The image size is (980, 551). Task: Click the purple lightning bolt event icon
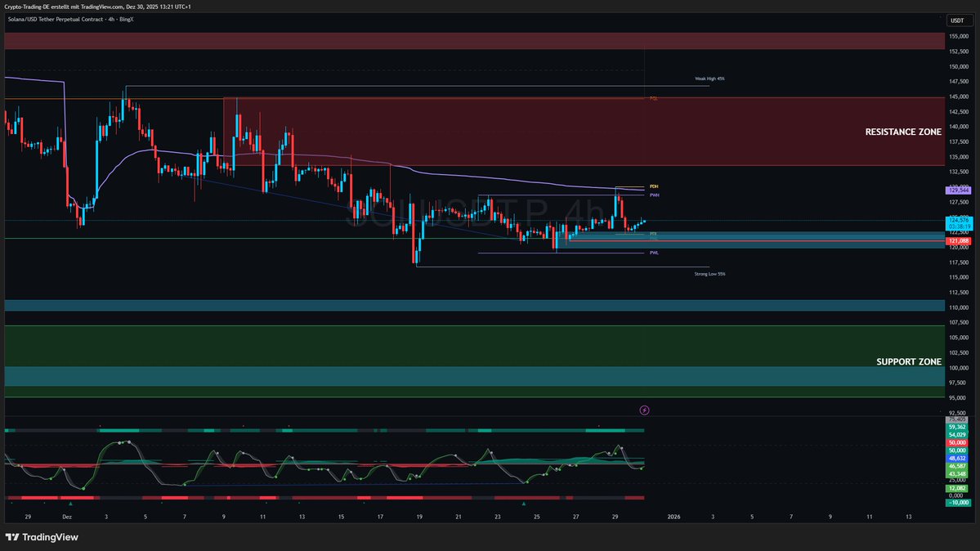[644, 410]
